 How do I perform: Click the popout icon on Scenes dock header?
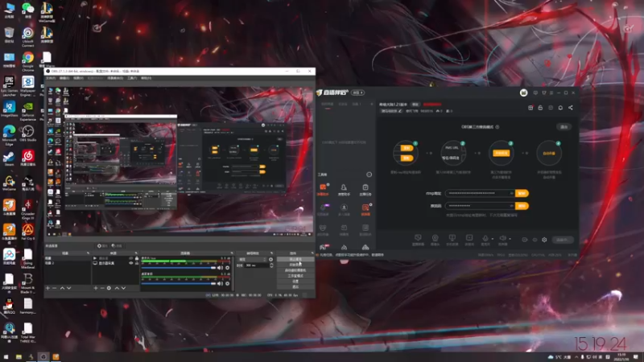(x=88, y=253)
